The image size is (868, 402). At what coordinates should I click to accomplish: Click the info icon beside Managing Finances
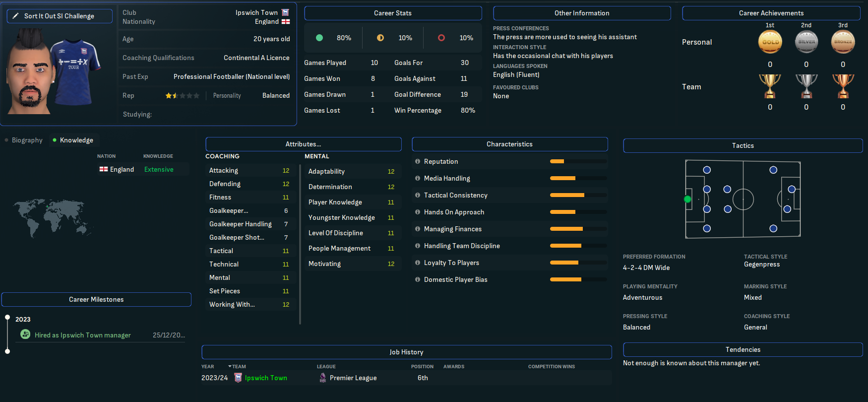coord(418,229)
